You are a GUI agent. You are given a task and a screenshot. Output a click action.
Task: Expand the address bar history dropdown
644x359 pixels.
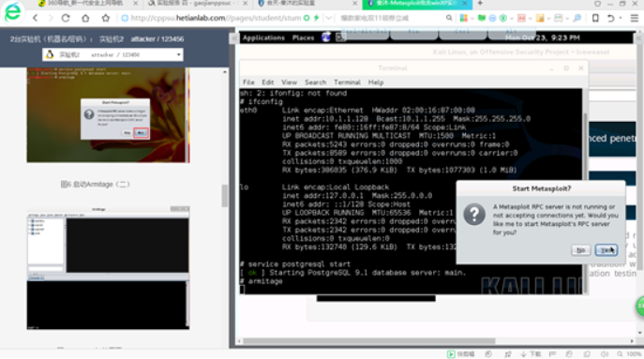click(329, 18)
